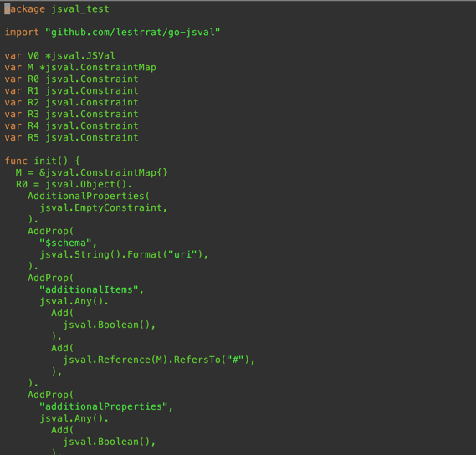Click the "$schema" string literal
Screen dimensions: 476x455
(65, 243)
